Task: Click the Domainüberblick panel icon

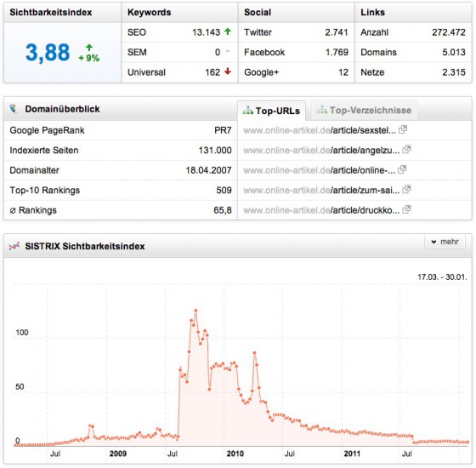Action: point(13,109)
